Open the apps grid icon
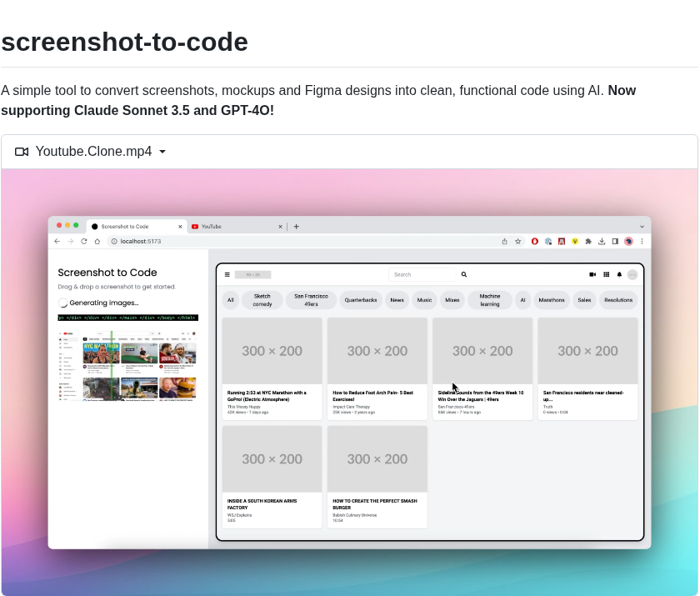700x596 pixels. (607, 274)
